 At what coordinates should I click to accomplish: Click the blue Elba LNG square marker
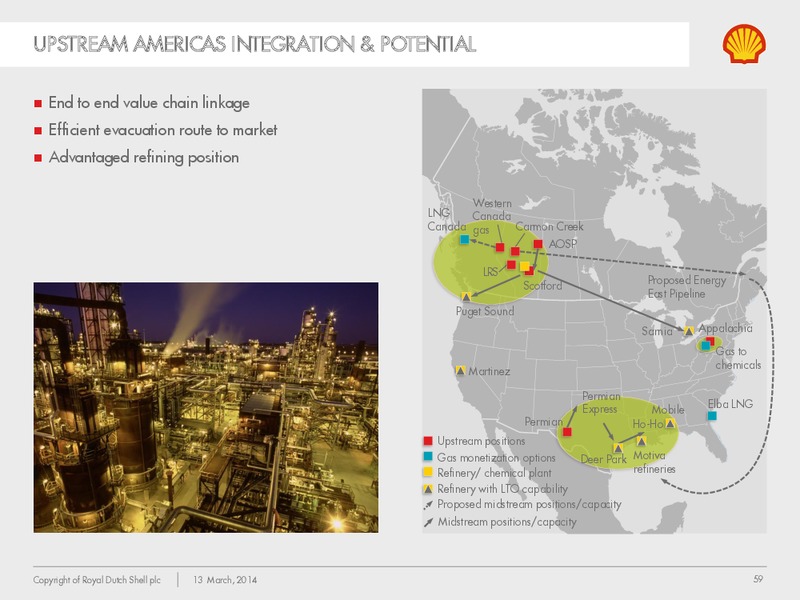(x=712, y=416)
